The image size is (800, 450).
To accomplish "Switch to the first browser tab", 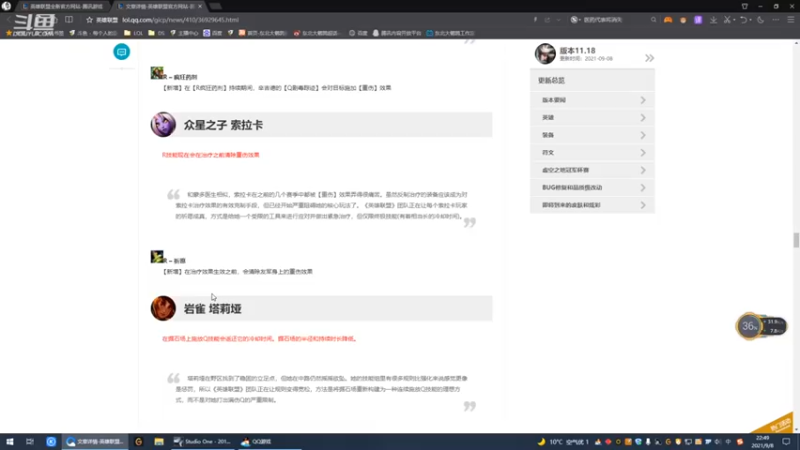I will pos(63,6).
